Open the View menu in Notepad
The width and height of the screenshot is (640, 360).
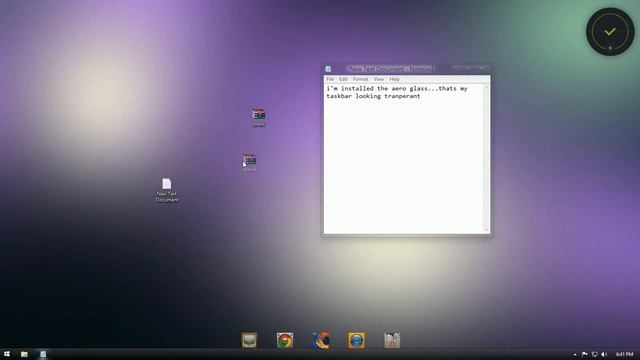tap(379, 79)
